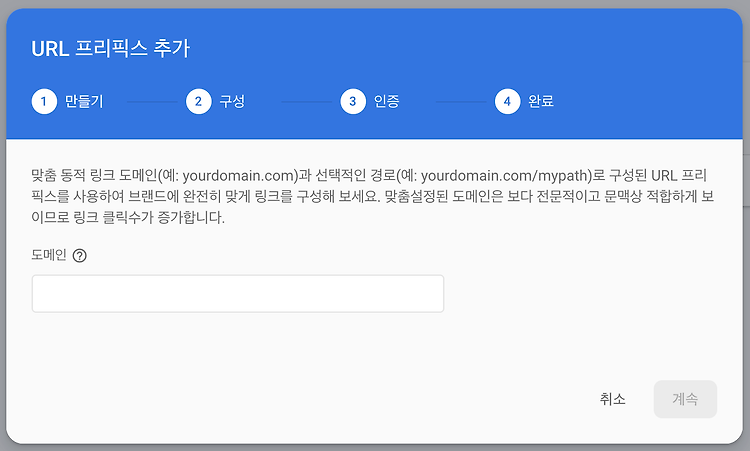Click into the 도메인 input field
The width and height of the screenshot is (750, 451).
pyautogui.click(x=238, y=294)
